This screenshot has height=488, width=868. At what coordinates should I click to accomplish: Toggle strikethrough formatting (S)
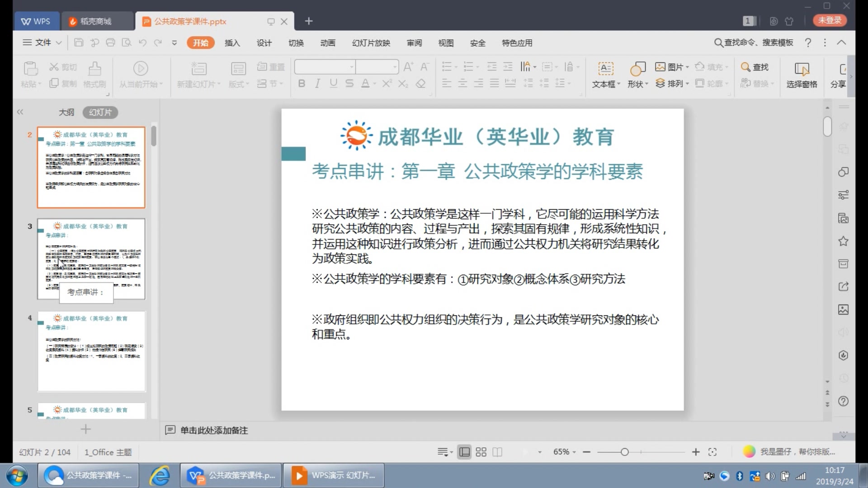(x=349, y=83)
